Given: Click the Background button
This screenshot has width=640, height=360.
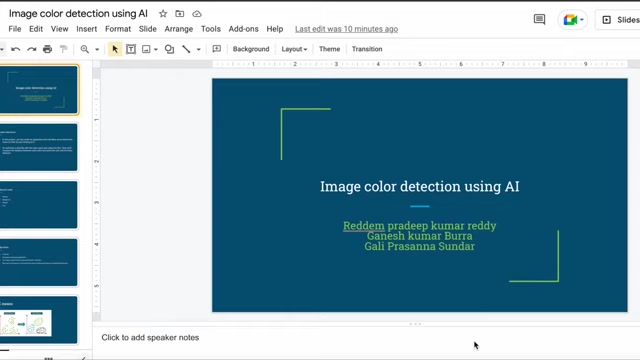Looking at the screenshot, I should tap(251, 49).
